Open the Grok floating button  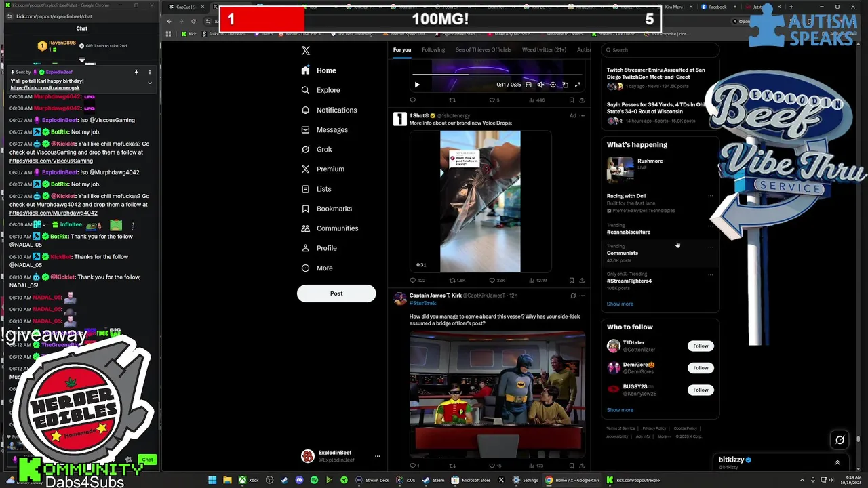(x=840, y=440)
